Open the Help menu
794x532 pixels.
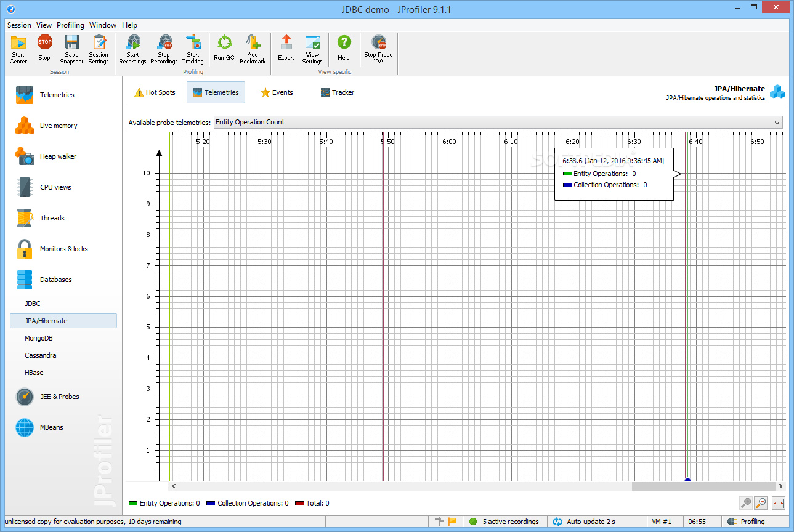pyautogui.click(x=129, y=25)
